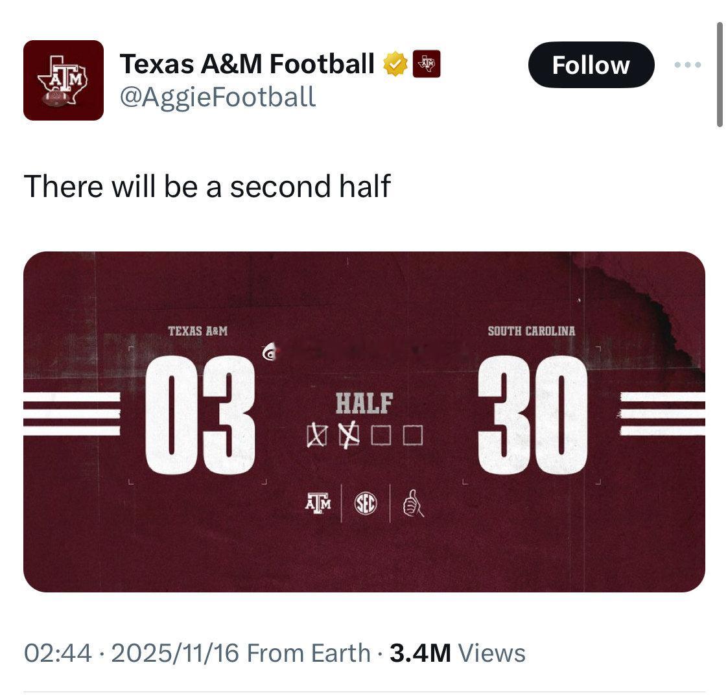Click the South Carolina score 30
728x700 pixels.
pos(533,415)
